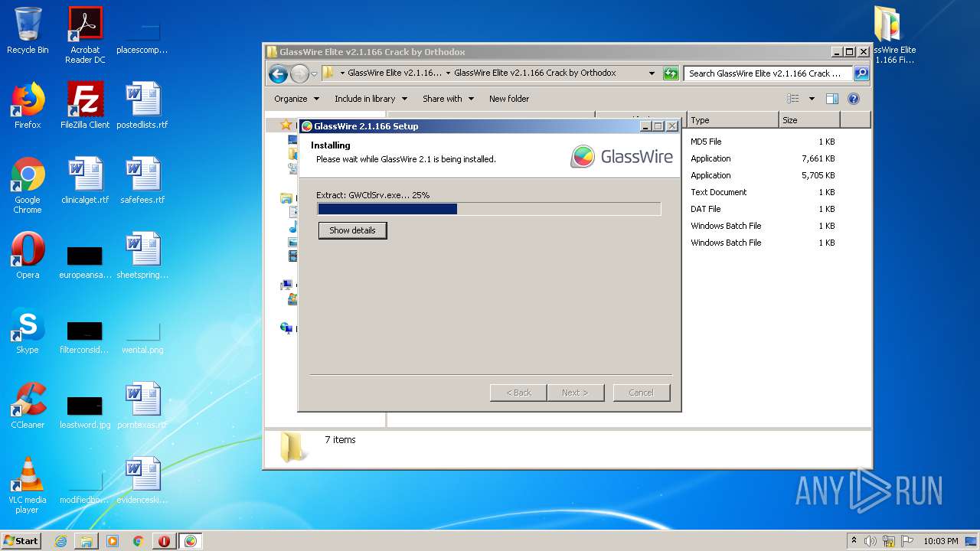Screen dimensions: 980x551
Task: Open Skype desktop shortcut
Action: [x=28, y=331]
